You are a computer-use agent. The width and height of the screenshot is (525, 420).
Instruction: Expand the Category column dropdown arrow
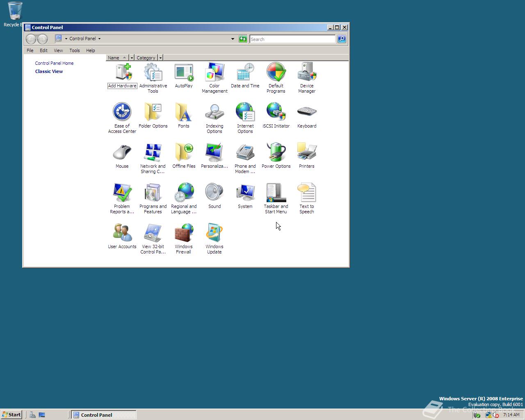pyautogui.click(x=160, y=58)
